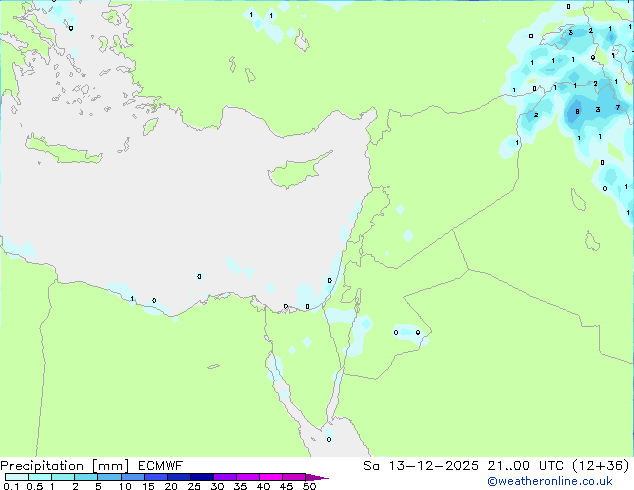
Task: Click the weatheronline.co.uk copyright link
Action: (x=549, y=481)
